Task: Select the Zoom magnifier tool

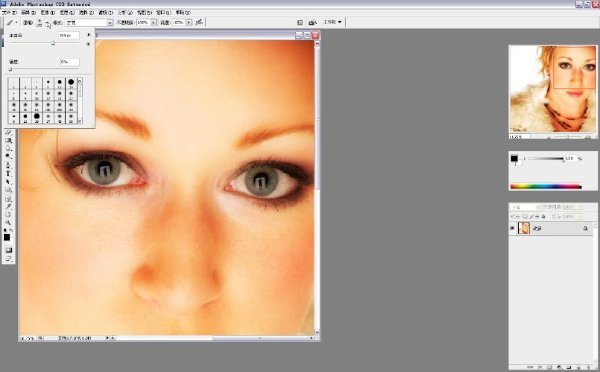Action: (x=8, y=223)
